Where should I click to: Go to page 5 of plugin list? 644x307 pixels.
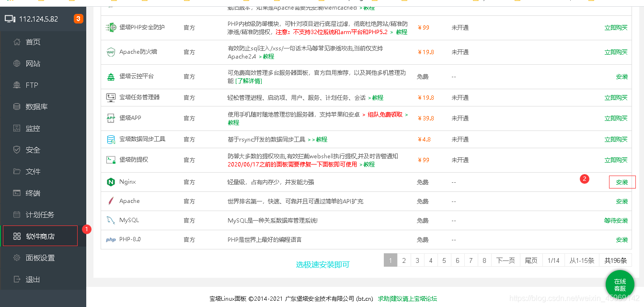[x=444, y=260]
